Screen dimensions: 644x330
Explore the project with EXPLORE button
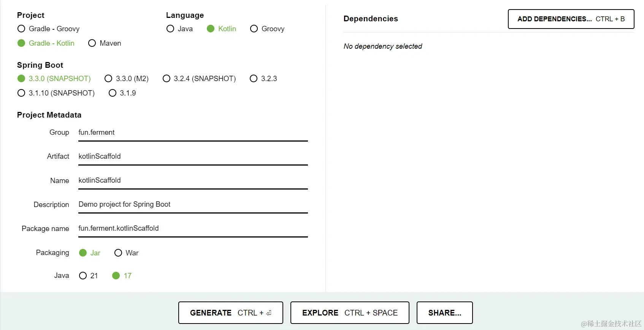click(x=350, y=313)
